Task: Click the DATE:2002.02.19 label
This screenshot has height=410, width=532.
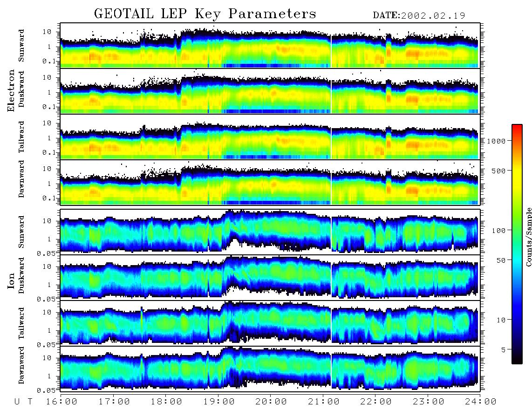Action: [x=419, y=16]
